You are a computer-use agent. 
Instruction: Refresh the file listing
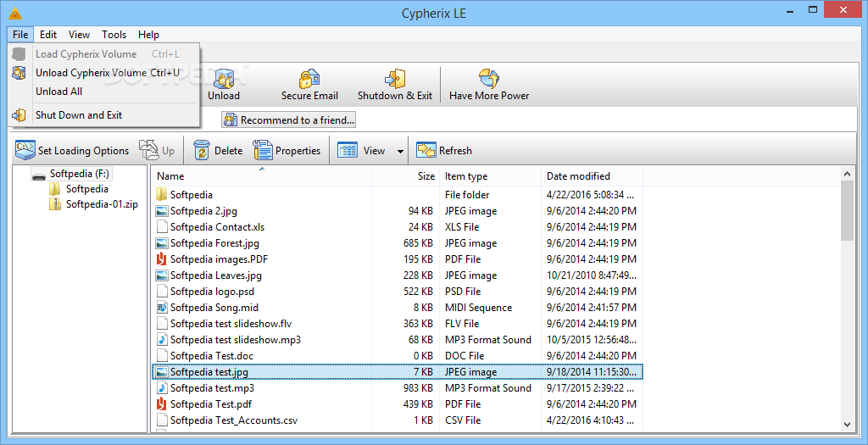pos(444,151)
